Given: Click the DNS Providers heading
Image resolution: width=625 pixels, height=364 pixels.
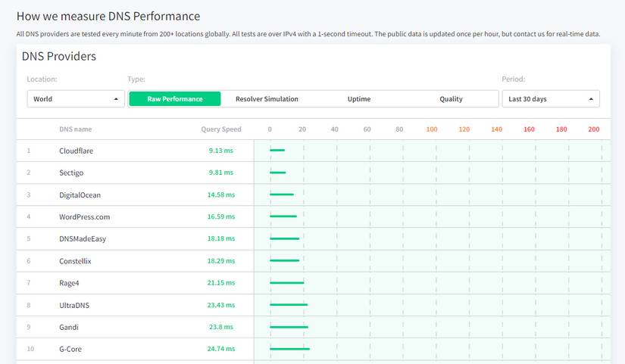Looking at the screenshot, I should click(59, 57).
